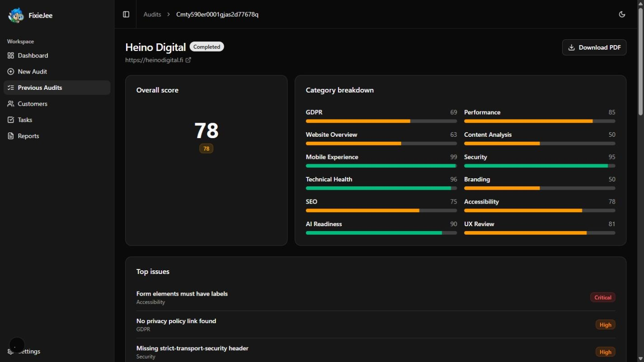
Task: Click the round floating button above Settings
Action: coord(17,345)
